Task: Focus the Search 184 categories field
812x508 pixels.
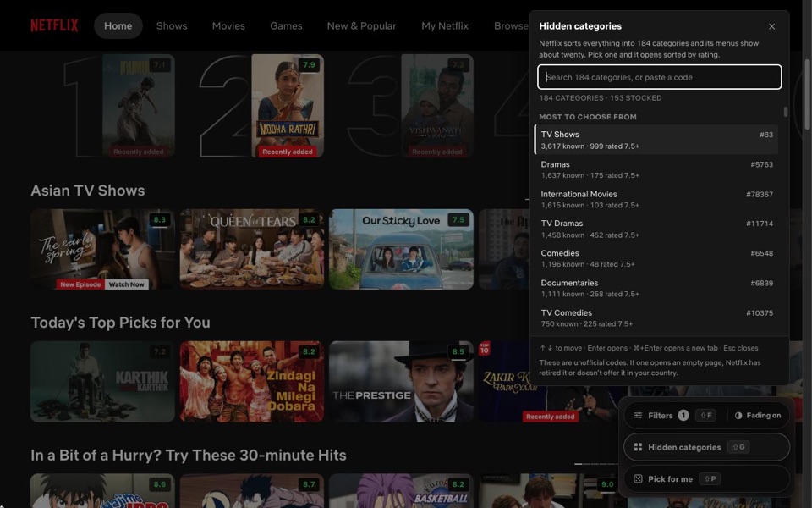Action: point(659,77)
